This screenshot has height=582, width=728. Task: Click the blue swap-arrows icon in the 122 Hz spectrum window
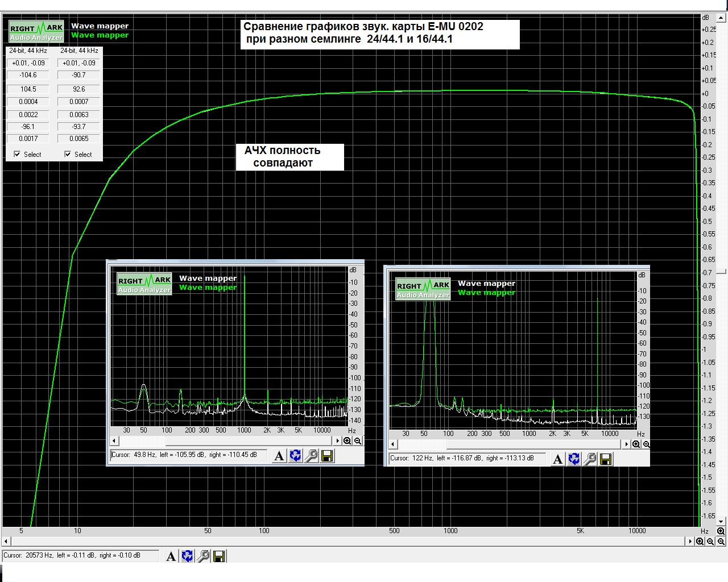pos(574,459)
